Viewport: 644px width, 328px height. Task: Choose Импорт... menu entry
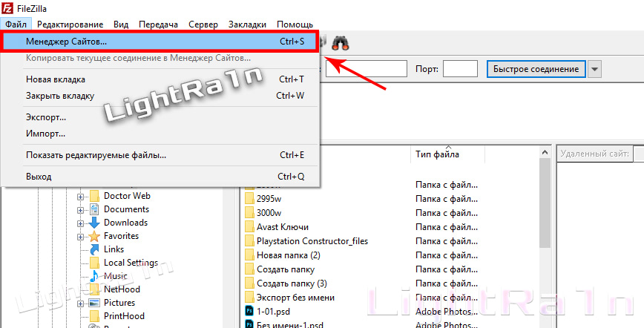pos(160,134)
